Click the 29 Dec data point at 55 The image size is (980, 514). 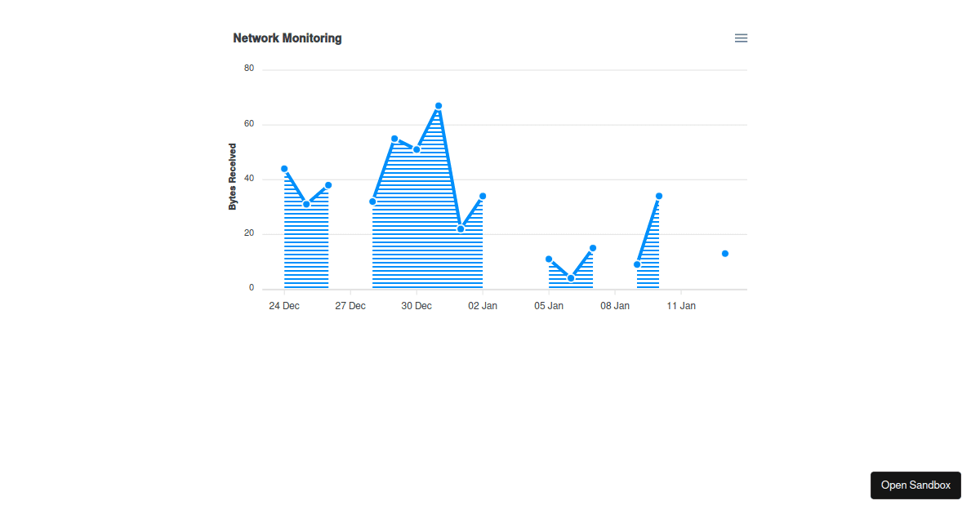[394, 139]
